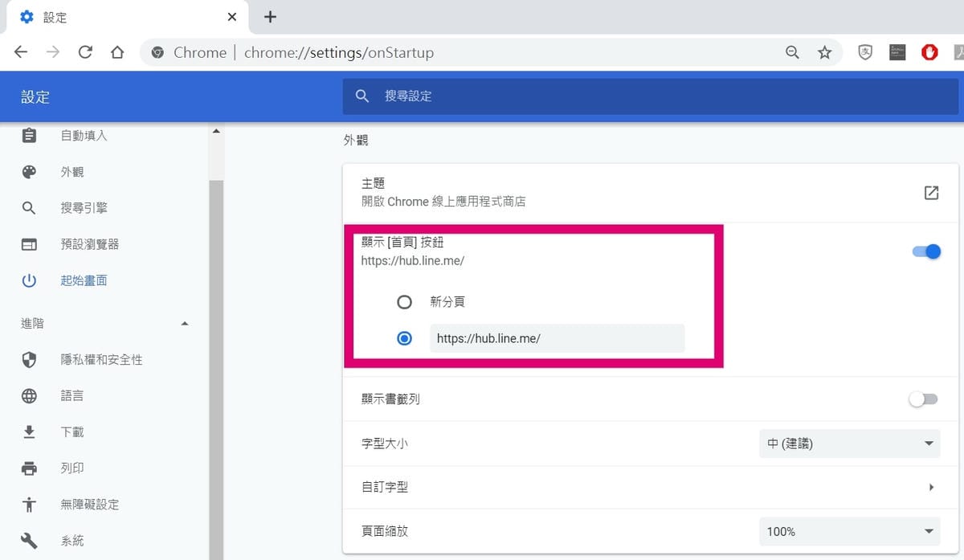Enable the 顯示書籤列 switch
Screen dimensions: 964x560
tap(923, 399)
